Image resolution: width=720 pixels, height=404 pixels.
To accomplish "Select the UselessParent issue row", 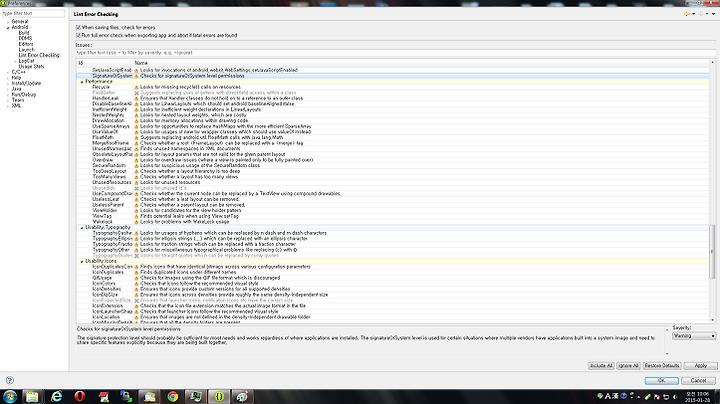I will pos(393,205).
